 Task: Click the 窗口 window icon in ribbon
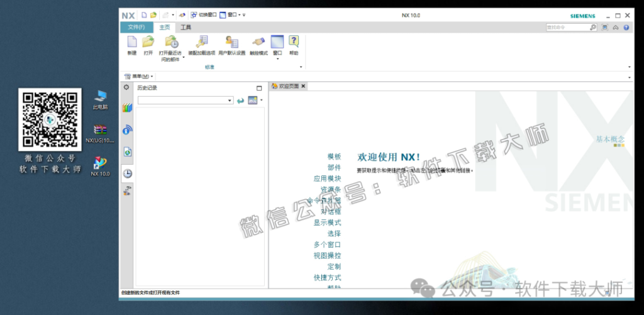pyautogui.click(x=277, y=41)
